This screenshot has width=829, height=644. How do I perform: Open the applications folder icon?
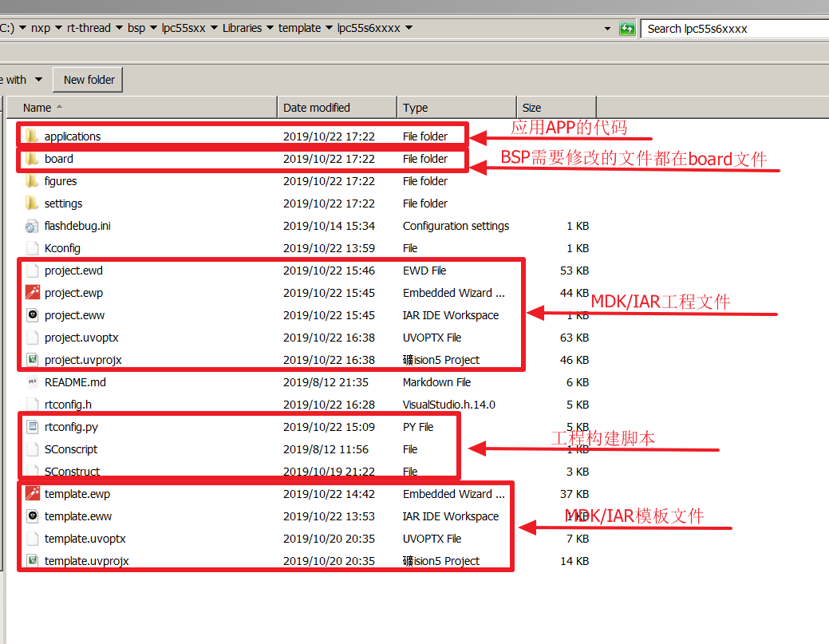pos(32,136)
